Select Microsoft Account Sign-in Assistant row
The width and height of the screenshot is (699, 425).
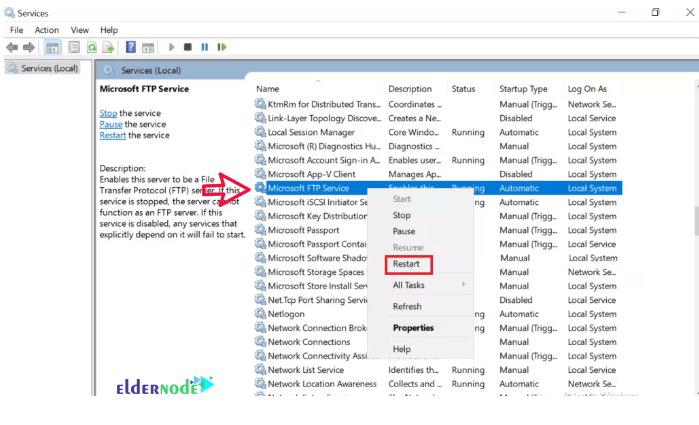(x=438, y=160)
